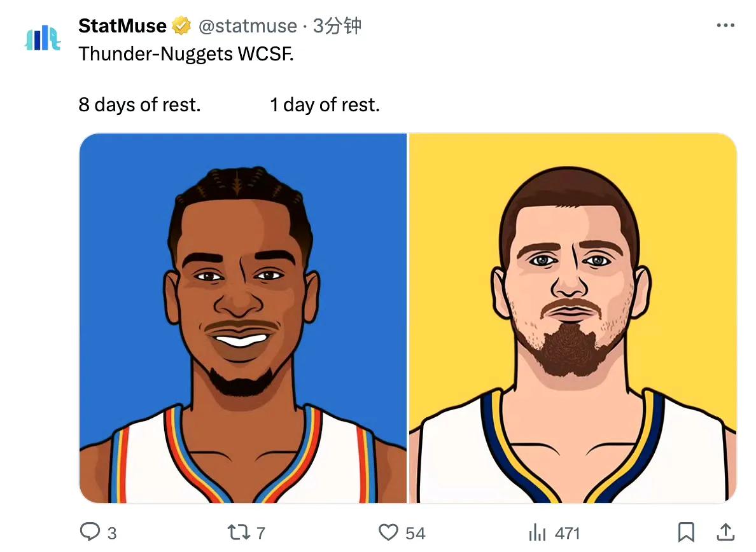Open the more options ellipsis menu
Viewport: 756px width, 552px height.
[725, 26]
